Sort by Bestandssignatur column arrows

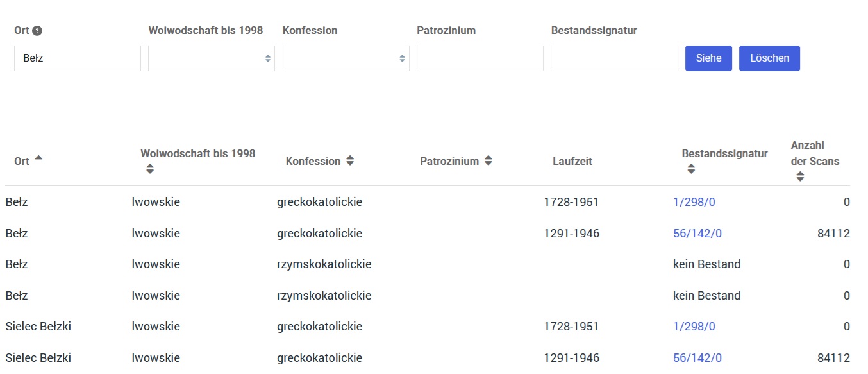[691, 169]
